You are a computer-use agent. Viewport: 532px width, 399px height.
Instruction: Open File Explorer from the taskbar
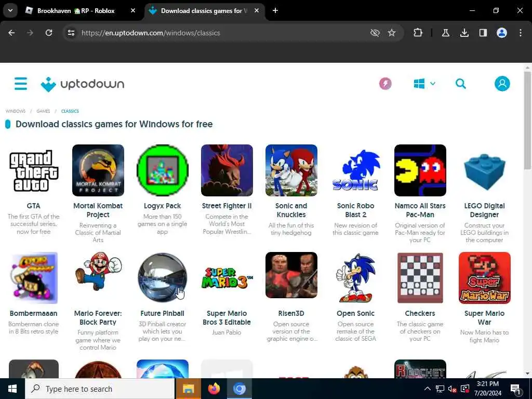[188, 389]
